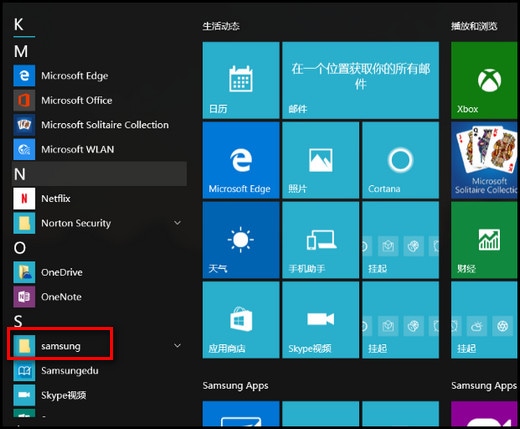
Task: Click the 挂起 tile beside Skype视频 tile
Action: tap(401, 320)
